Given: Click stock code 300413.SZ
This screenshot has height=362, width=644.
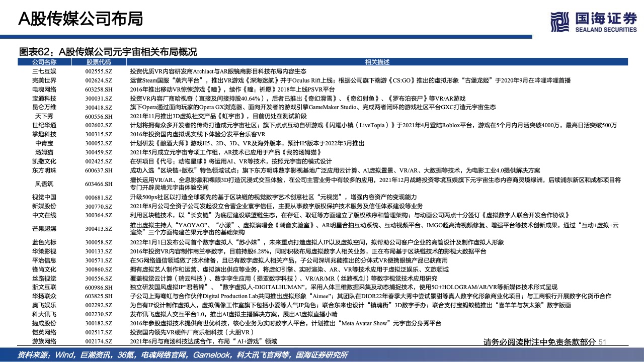Looking at the screenshot, I should [x=99, y=229].
